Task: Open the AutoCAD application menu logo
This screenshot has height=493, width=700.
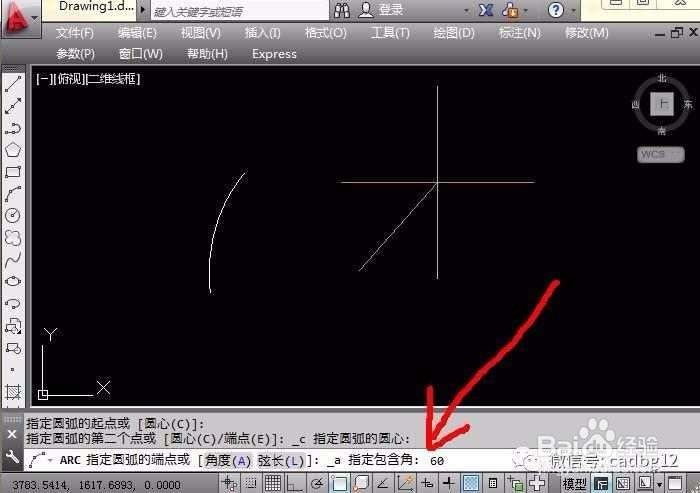Action: pyautogui.click(x=16, y=20)
